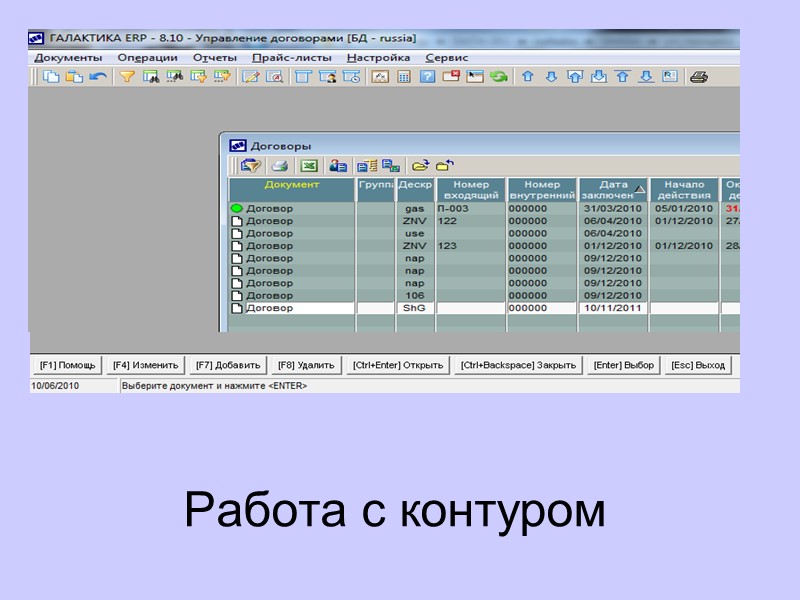Viewport: 800px width, 600px height.
Task: Export to Excel icon in Договоры window
Action: (309, 166)
